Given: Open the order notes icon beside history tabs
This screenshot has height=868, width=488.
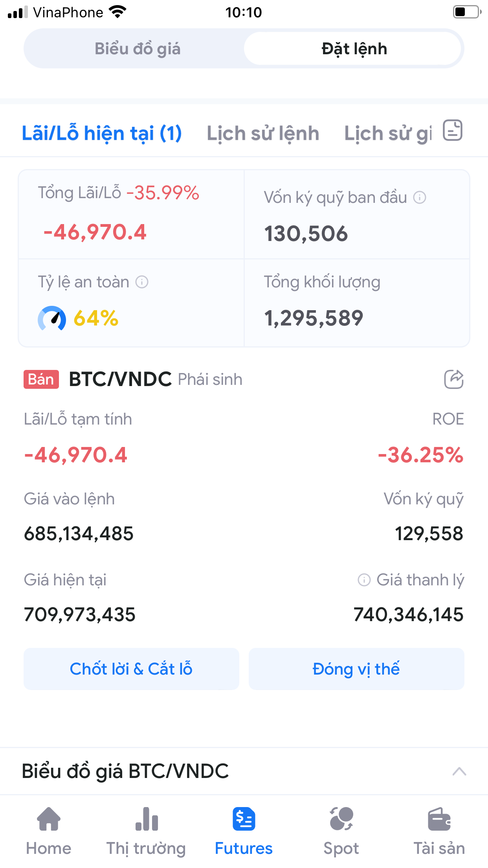Looking at the screenshot, I should click(453, 131).
